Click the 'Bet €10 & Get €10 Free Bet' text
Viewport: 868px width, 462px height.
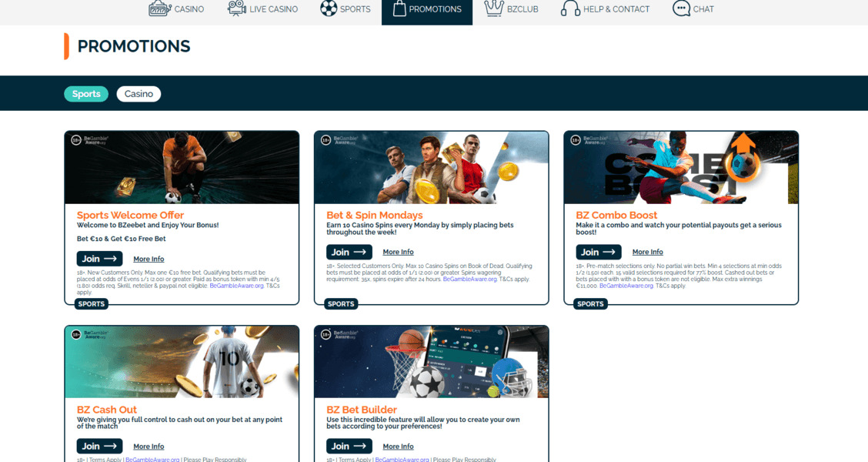pos(122,239)
